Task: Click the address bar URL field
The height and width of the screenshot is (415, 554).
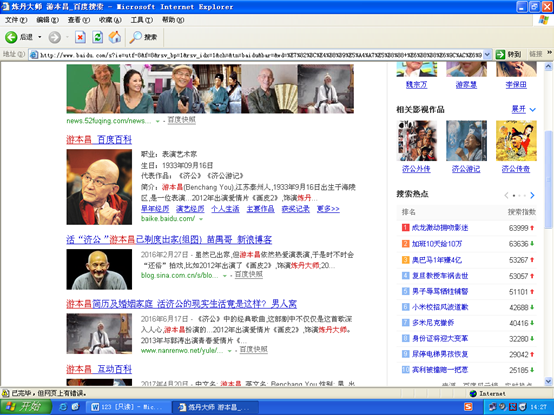Action: click(260, 54)
